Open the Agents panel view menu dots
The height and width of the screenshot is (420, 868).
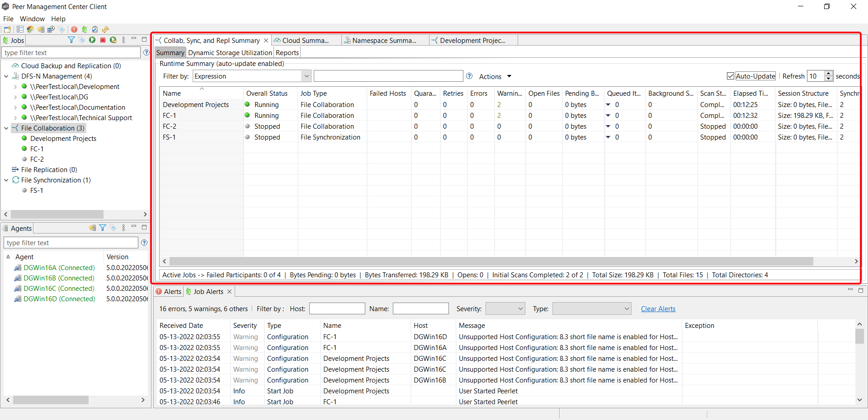pyautogui.click(x=123, y=228)
